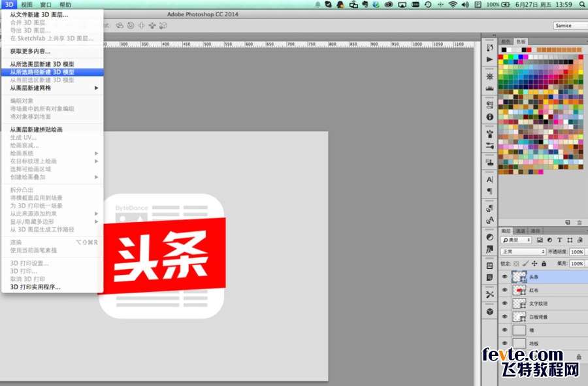
Task: Hide the 墙 layer eye icon
Action: (x=505, y=330)
